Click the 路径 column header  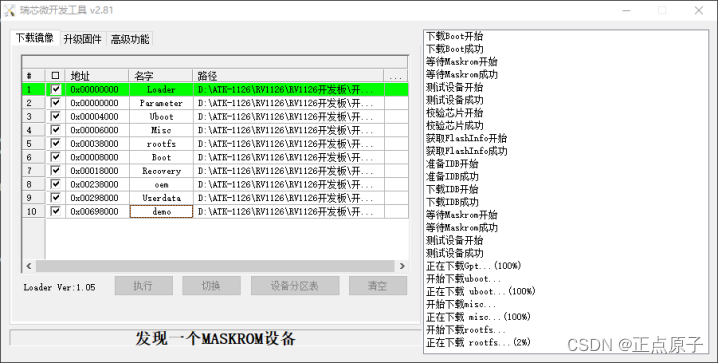tap(288, 76)
